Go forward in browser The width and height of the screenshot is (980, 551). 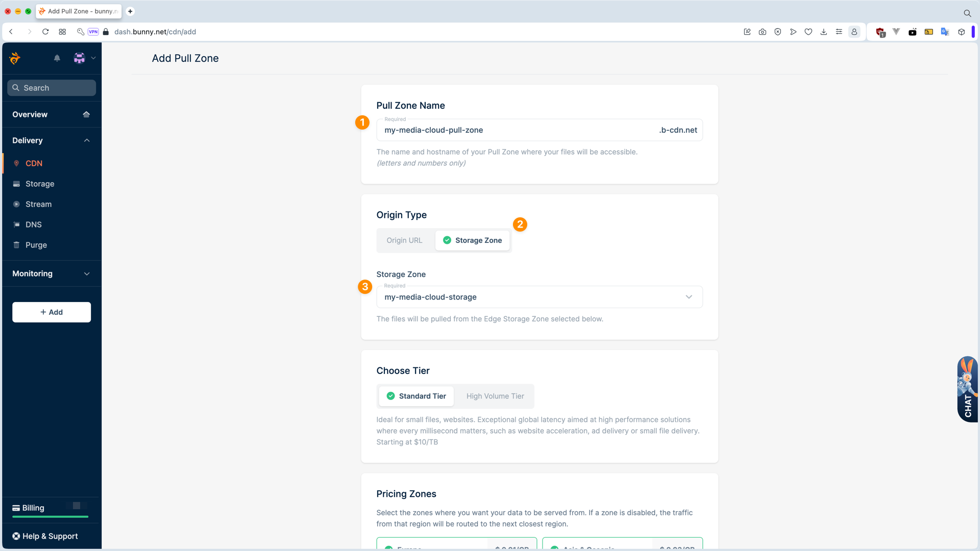[x=30, y=32]
